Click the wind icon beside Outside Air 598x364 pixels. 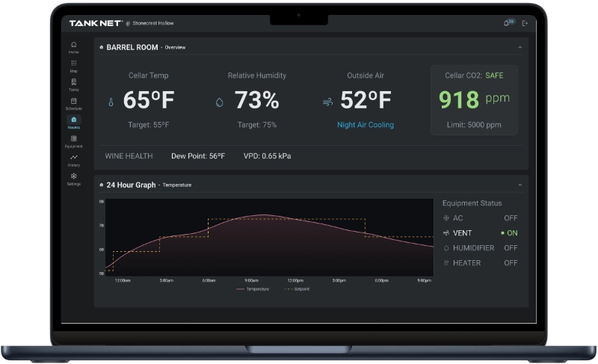point(327,102)
